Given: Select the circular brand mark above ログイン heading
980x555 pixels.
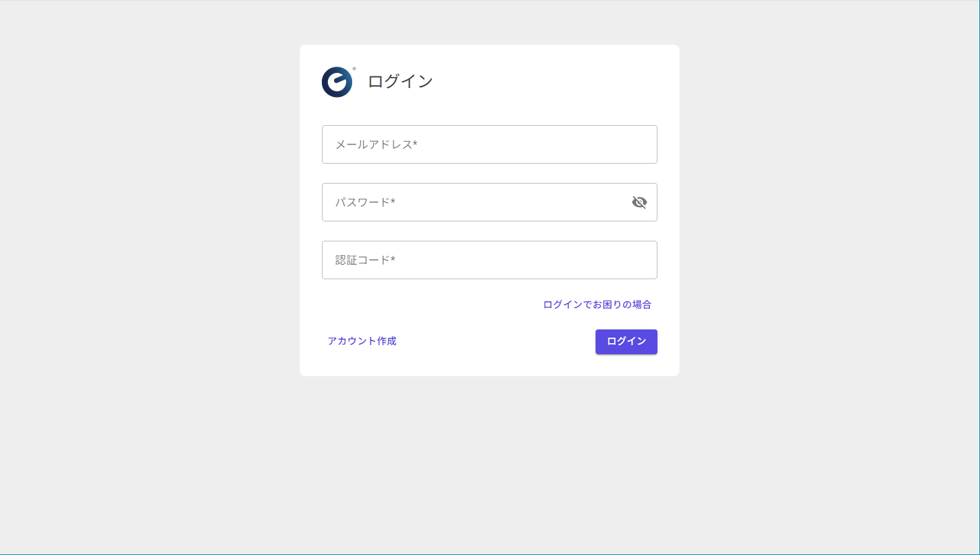Looking at the screenshot, I should click(336, 82).
